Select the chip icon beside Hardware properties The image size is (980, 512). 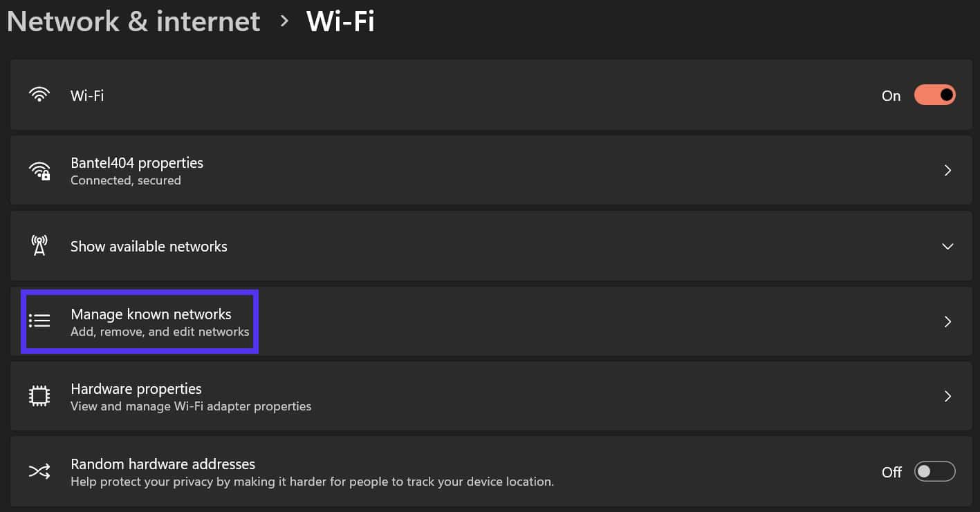[x=39, y=395]
